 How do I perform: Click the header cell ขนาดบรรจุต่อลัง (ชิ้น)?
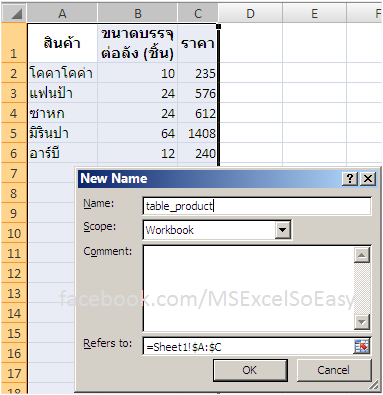tap(138, 43)
